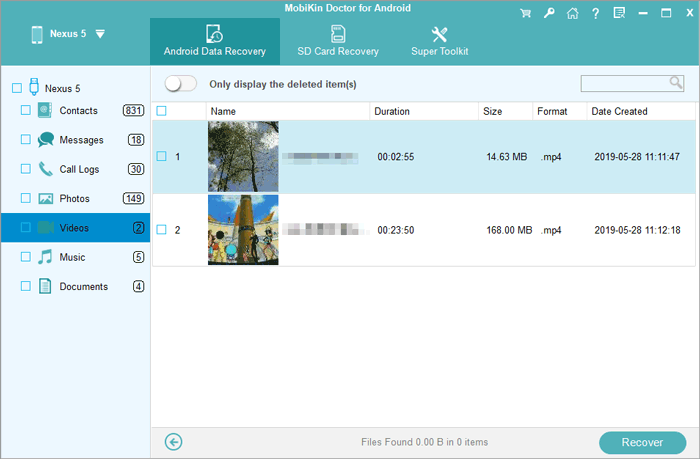700x459 pixels.
Task: Click the Music note icon in sidebar
Action: [45, 257]
